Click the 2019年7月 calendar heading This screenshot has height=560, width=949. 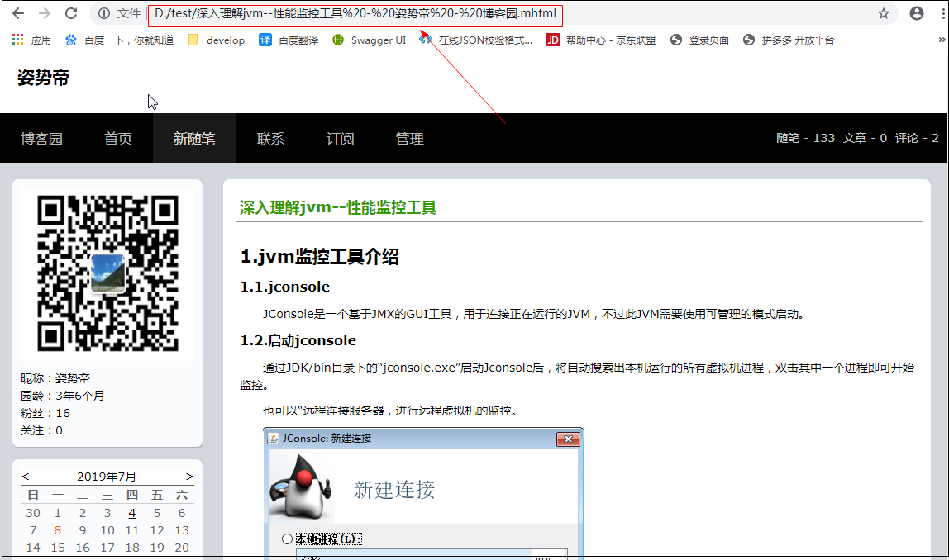107,477
